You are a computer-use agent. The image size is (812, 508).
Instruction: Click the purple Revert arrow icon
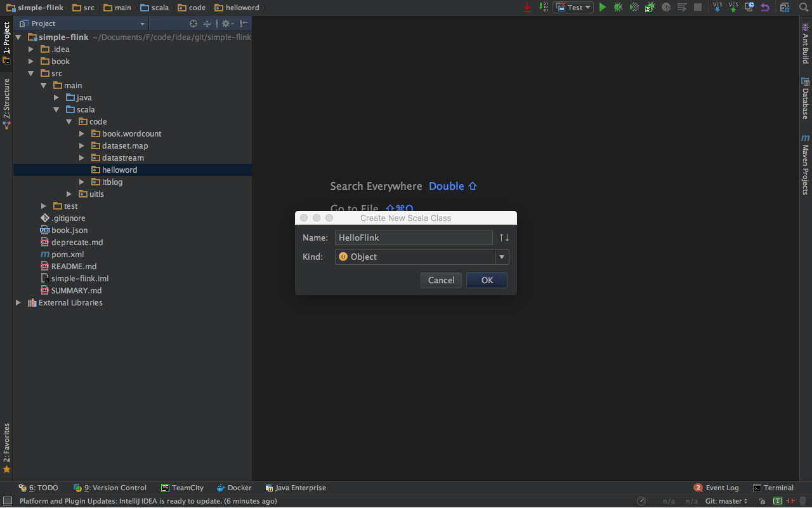point(765,8)
